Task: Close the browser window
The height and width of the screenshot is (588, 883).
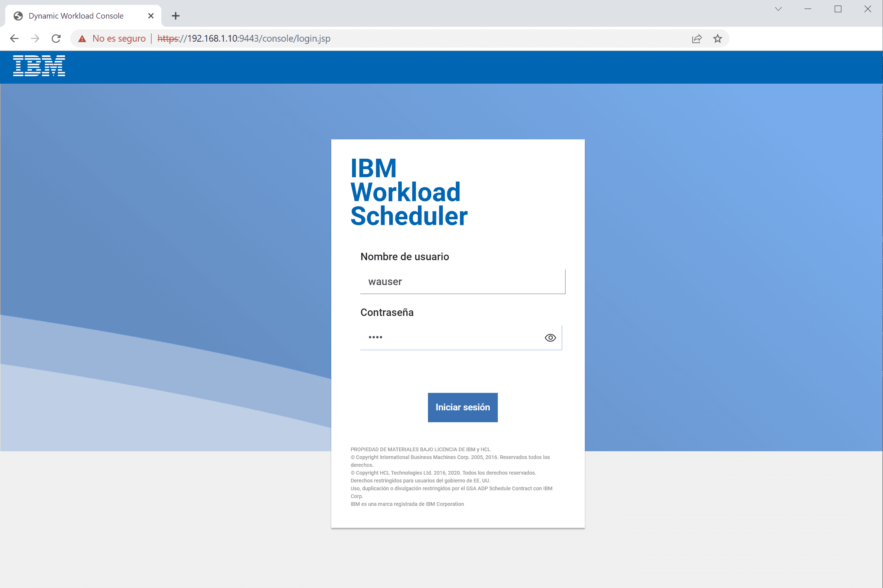Action: [x=868, y=9]
